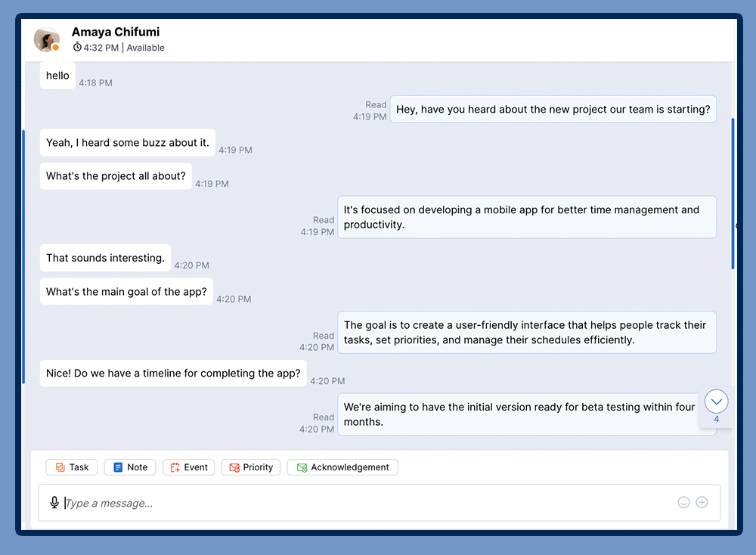Focus the Type a message field

point(380,503)
